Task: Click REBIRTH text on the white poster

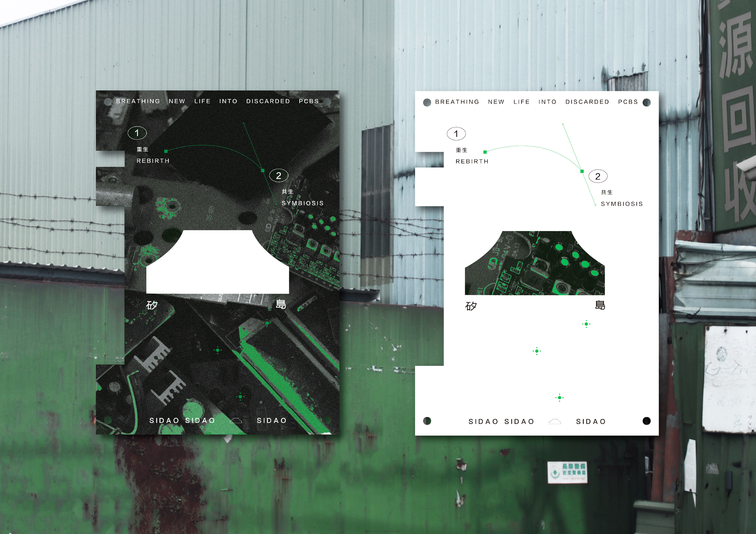Action: point(472,161)
